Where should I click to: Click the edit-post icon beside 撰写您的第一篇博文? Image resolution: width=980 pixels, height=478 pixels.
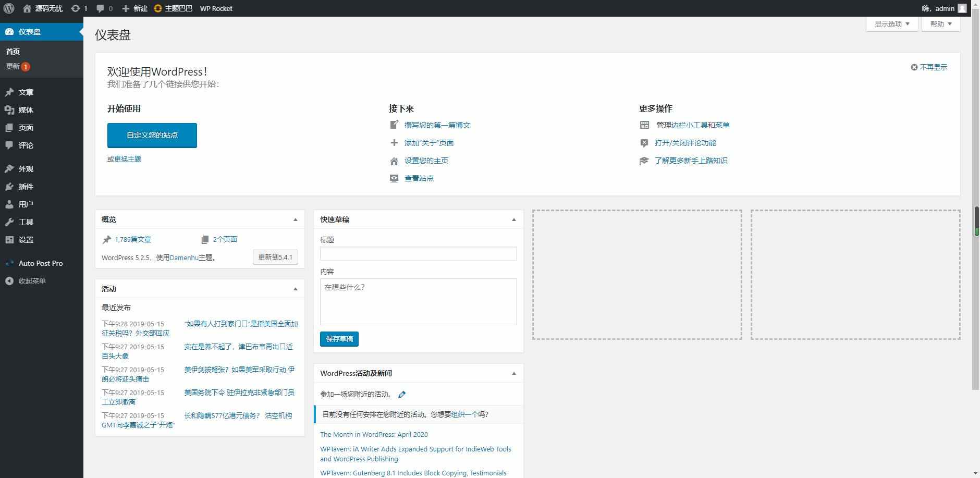coord(394,125)
